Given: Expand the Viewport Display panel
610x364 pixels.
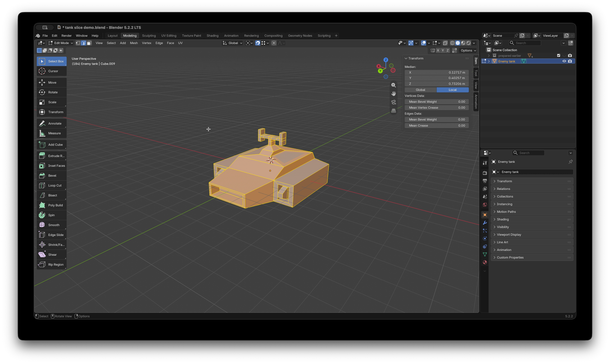Looking at the screenshot, I should (532, 235).
